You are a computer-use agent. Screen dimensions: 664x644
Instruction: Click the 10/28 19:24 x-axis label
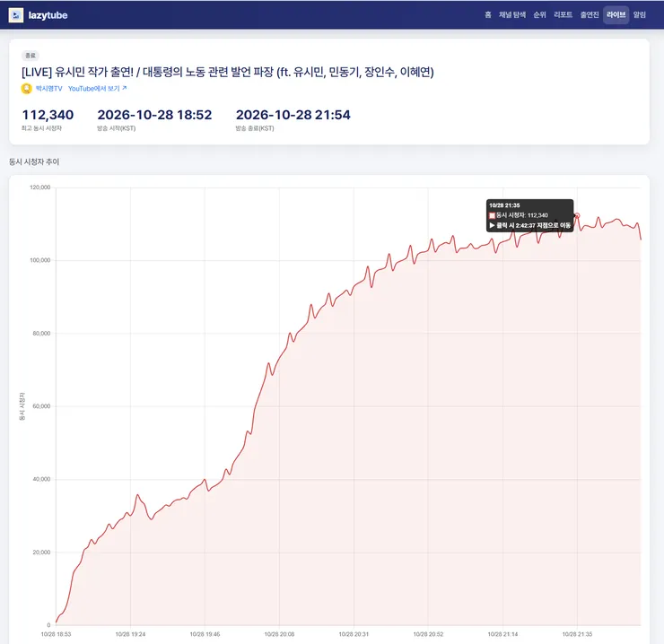pyautogui.click(x=130, y=634)
